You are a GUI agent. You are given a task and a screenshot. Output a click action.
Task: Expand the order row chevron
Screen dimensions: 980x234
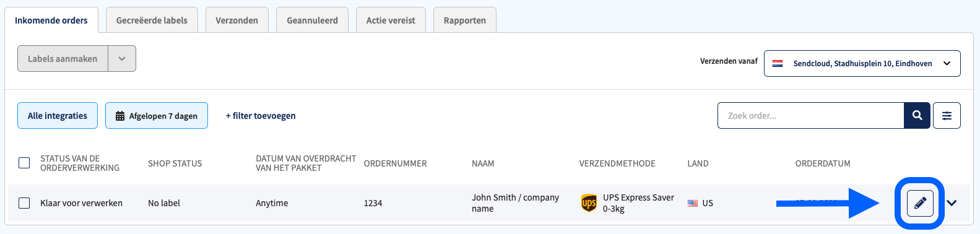952,203
